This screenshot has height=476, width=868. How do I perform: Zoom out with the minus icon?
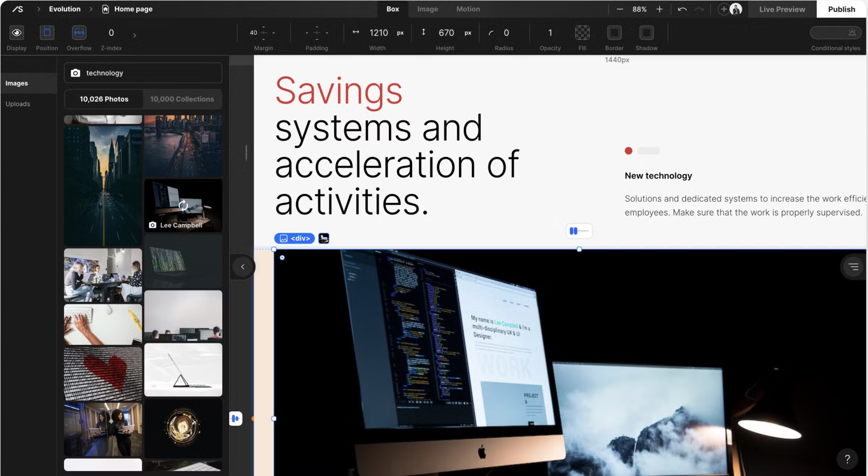[619, 9]
